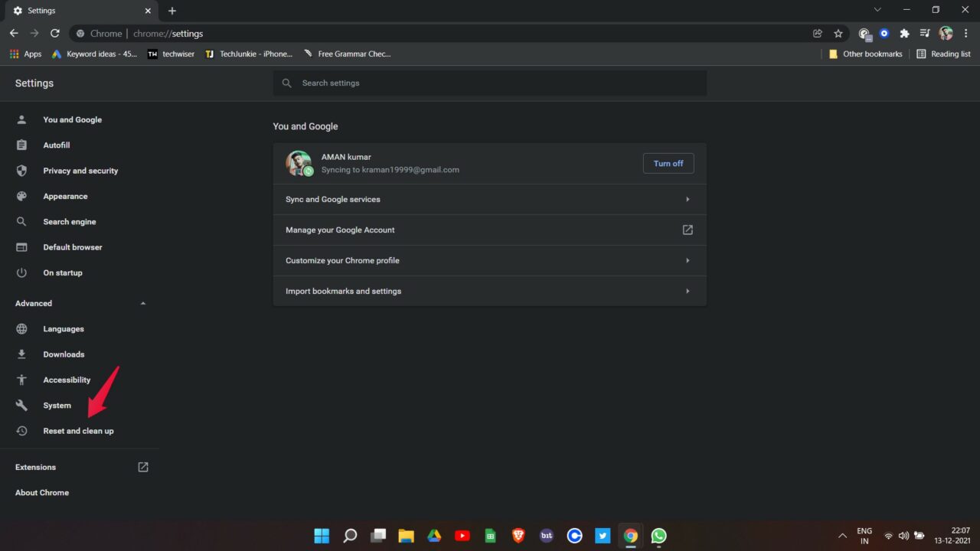Image resolution: width=980 pixels, height=551 pixels.
Task: Click the speedometer extension icon
Action: [864, 34]
